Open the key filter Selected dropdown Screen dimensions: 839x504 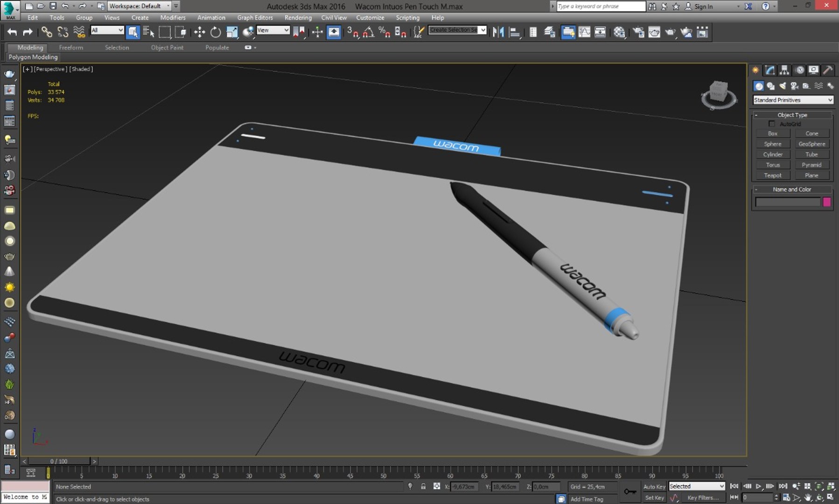(x=697, y=486)
